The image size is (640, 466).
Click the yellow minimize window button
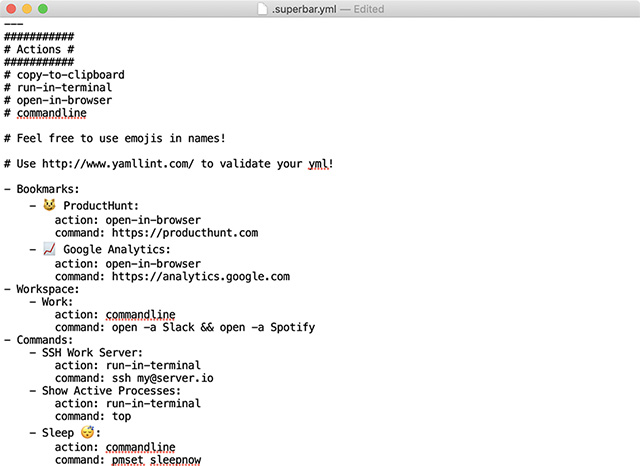(27, 9)
